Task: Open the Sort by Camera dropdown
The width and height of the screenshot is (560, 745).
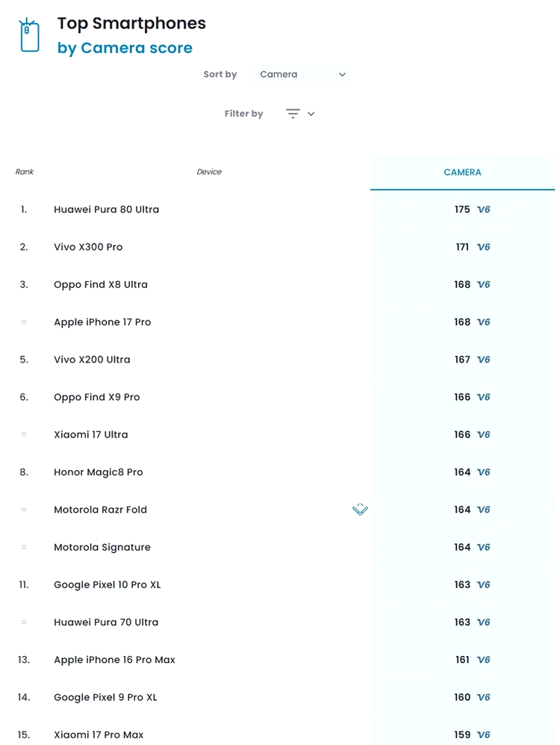Action: tap(302, 75)
